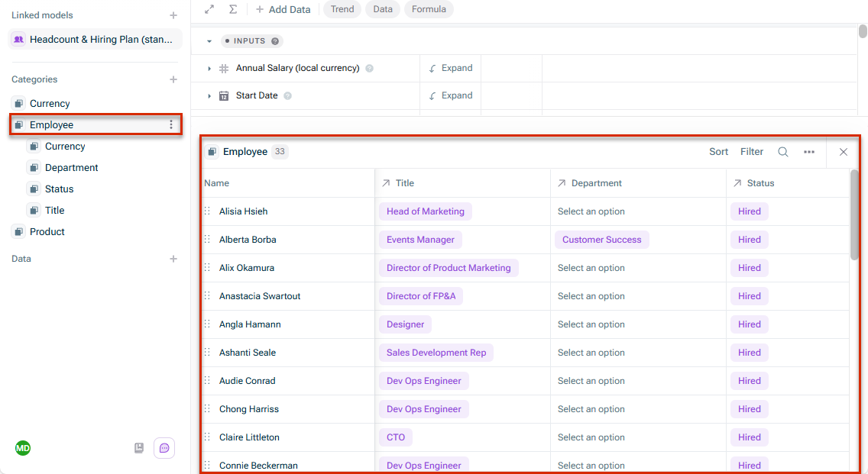Screen dimensions: 868x474
Task: Switch to the Formula tab
Action: 429,9
